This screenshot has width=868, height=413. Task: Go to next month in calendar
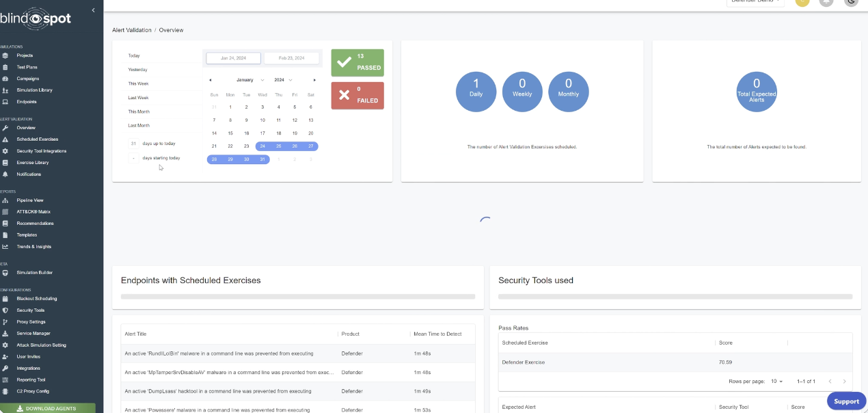click(x=314, y=80)
